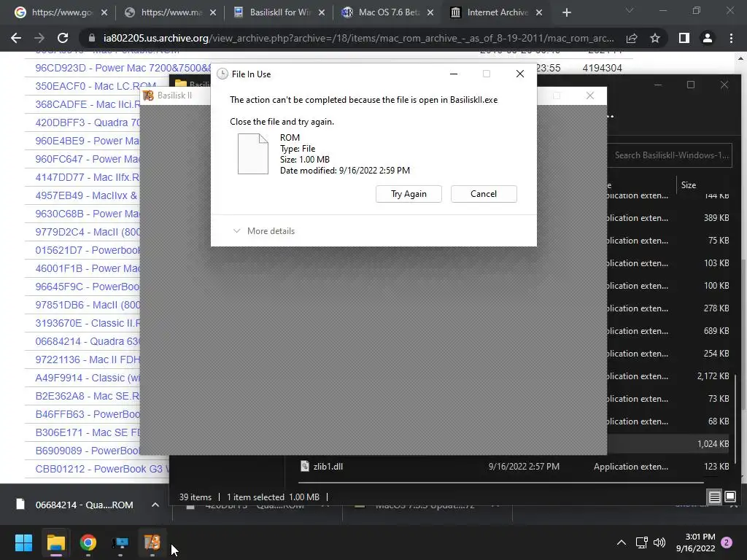Open File Explorer from taskbar
This screenshot has height=560, width=747.
55,542
